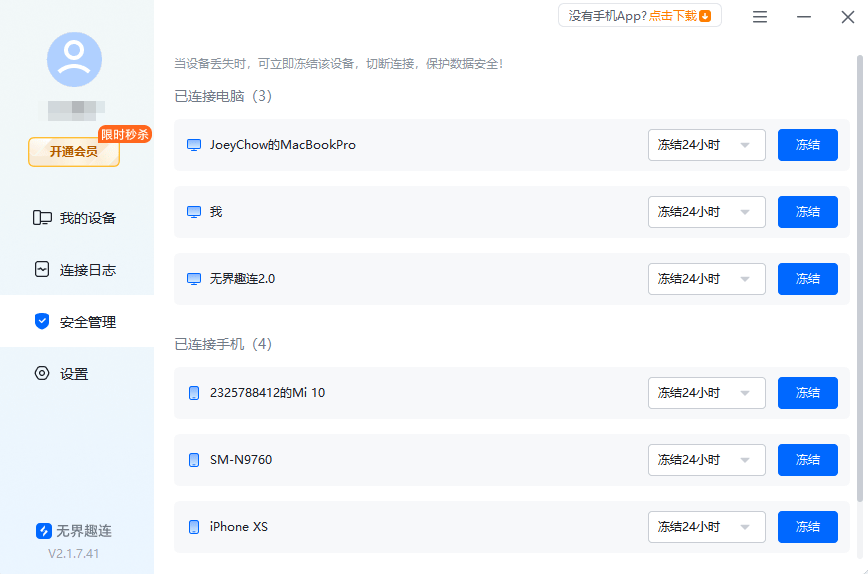Click the monitor icon beside JoeyChow的MacBookPro
Screen dimensions: 868x574
click(194, 145)
